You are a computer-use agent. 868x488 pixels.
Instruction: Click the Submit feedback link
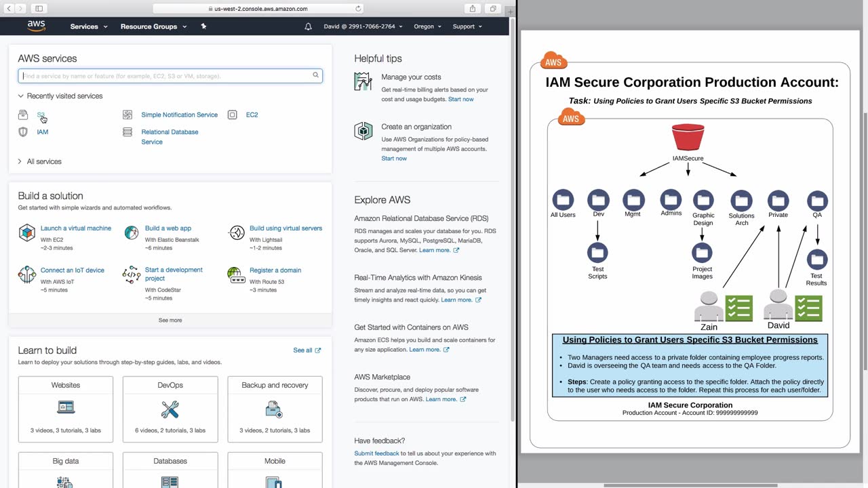[376, 453]
